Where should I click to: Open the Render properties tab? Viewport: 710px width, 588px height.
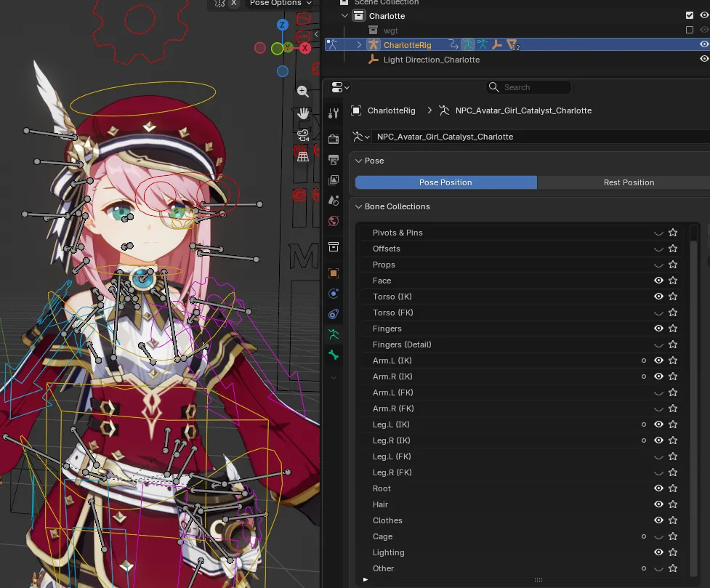(334, 139)
